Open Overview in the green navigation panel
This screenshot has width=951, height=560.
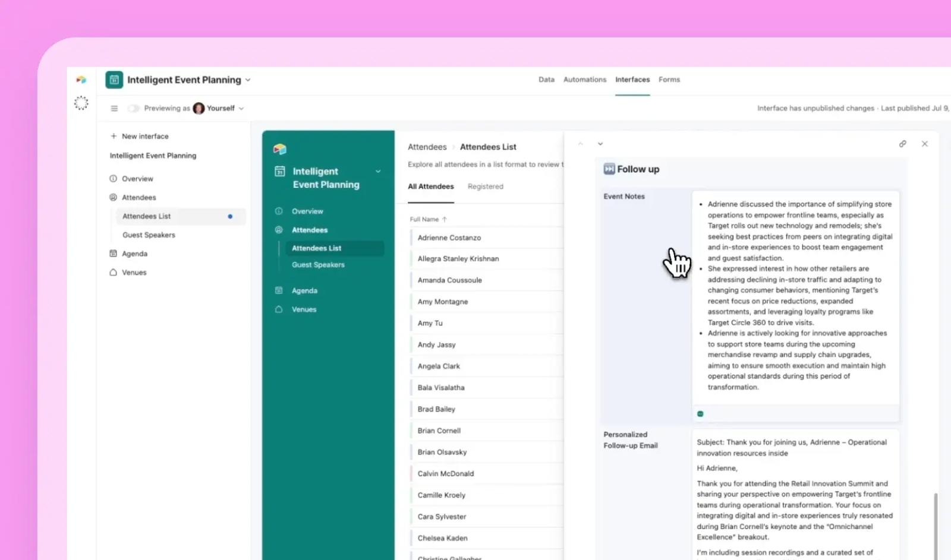click(307, 211)
